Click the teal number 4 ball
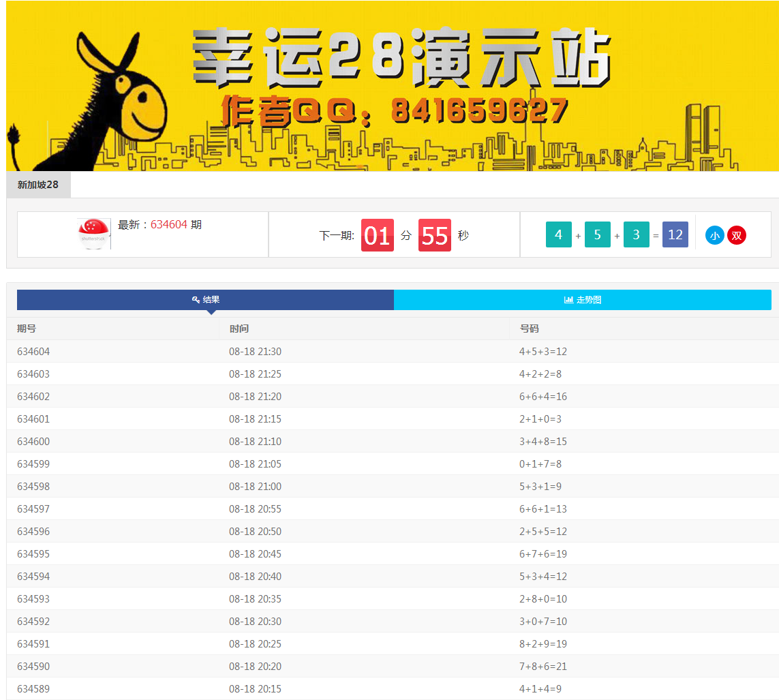The height and width of the screenshot is (700, 779). 558,234
